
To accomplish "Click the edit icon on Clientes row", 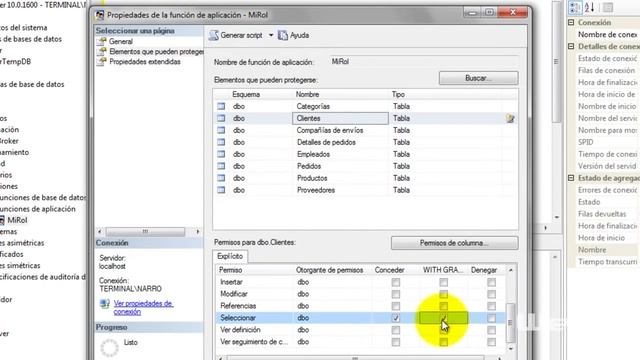I will coord(510,118).
